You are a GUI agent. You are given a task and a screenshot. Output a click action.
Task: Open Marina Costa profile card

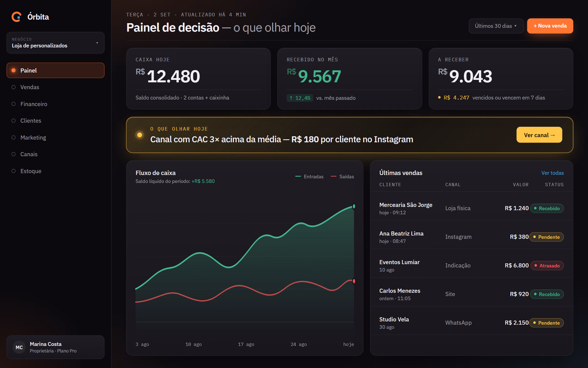point(56,347)
